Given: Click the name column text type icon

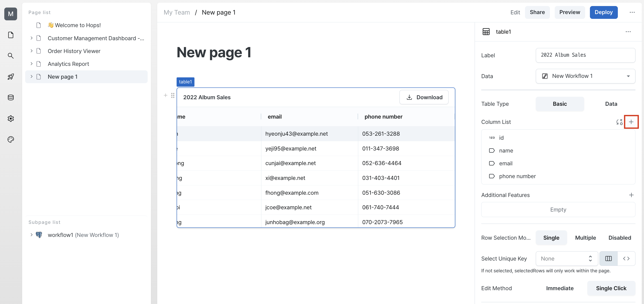Looking at the screenshot, I should pyautogui.click(x=492, y=150).
